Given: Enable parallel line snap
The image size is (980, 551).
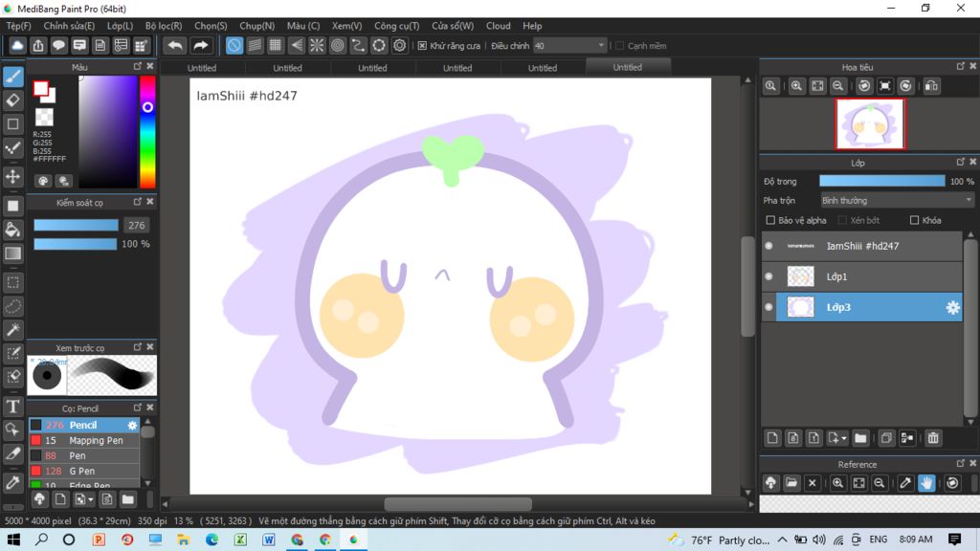Looking at the screenshot, I should 255,46.
